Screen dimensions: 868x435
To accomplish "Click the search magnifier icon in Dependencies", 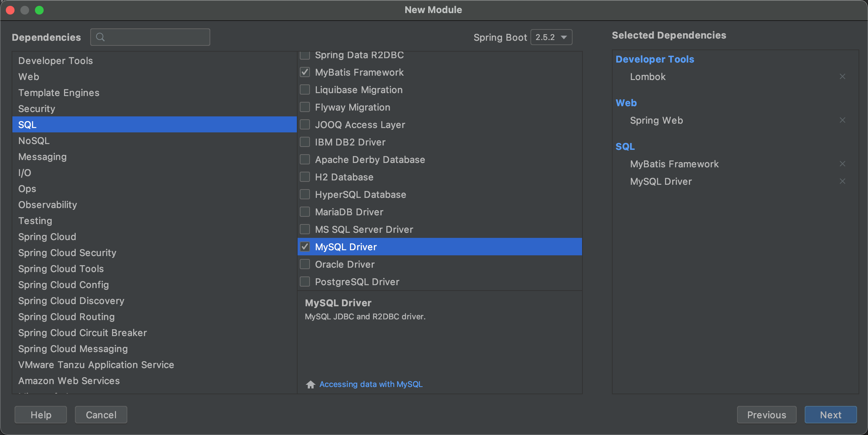I will click(x=100, y=37).
